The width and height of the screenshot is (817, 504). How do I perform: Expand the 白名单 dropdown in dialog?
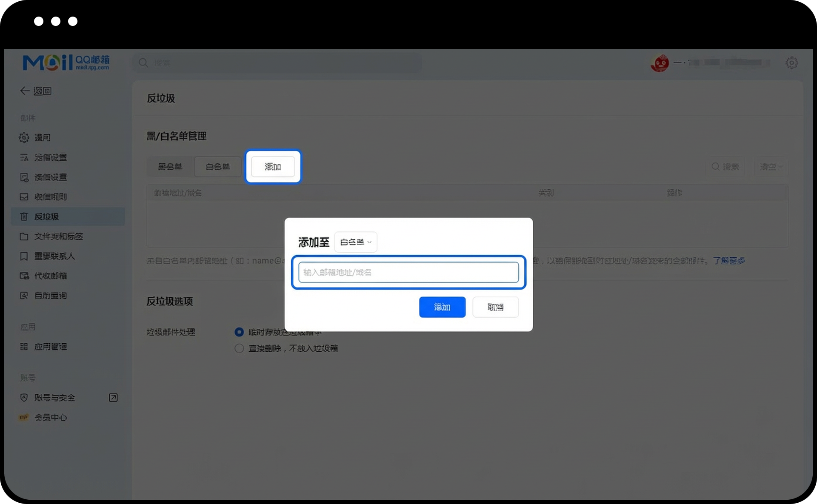pos(356,242)
